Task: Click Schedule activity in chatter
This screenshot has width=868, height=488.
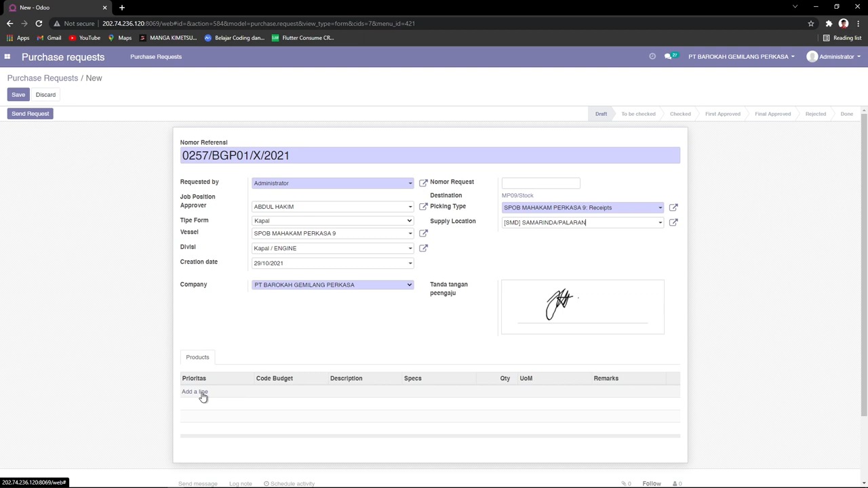Action: pos(290,484)
